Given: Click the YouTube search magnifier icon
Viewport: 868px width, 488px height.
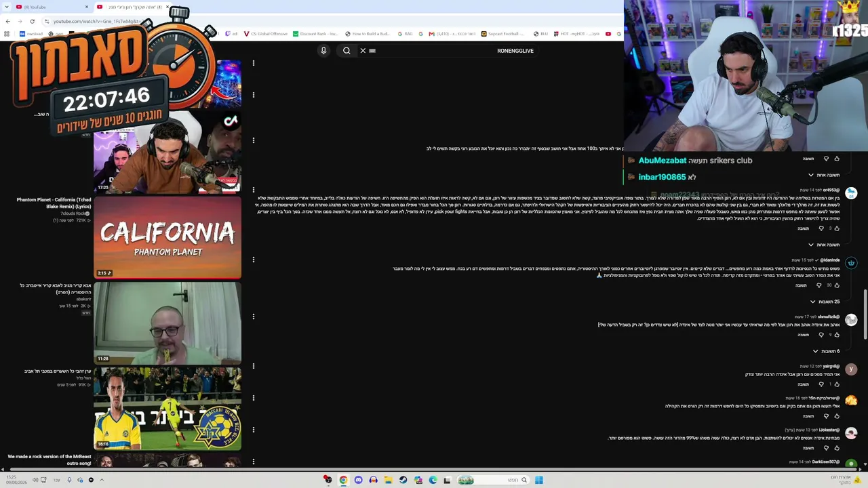Looking at the screenshot, I should 347,51.
